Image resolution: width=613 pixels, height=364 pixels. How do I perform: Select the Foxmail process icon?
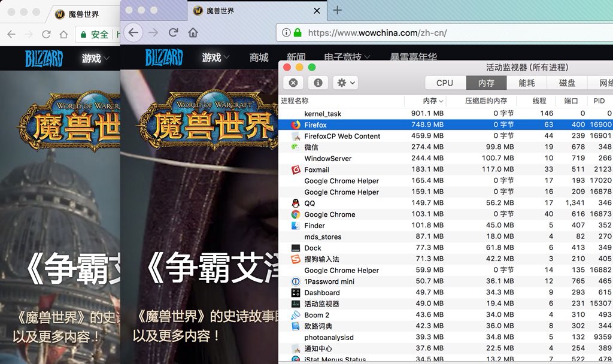(x=296, y=169)
